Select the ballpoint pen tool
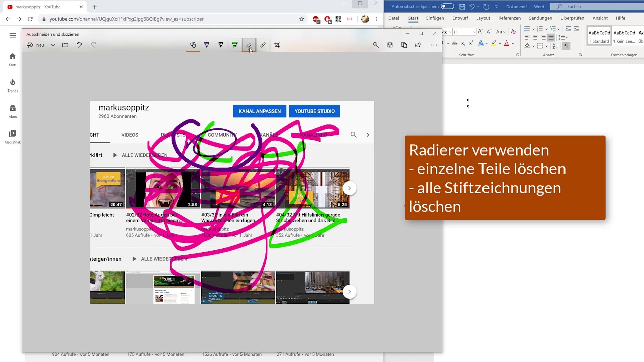The height and width of the screenshot is (362, 644). (x=207, y=45)
